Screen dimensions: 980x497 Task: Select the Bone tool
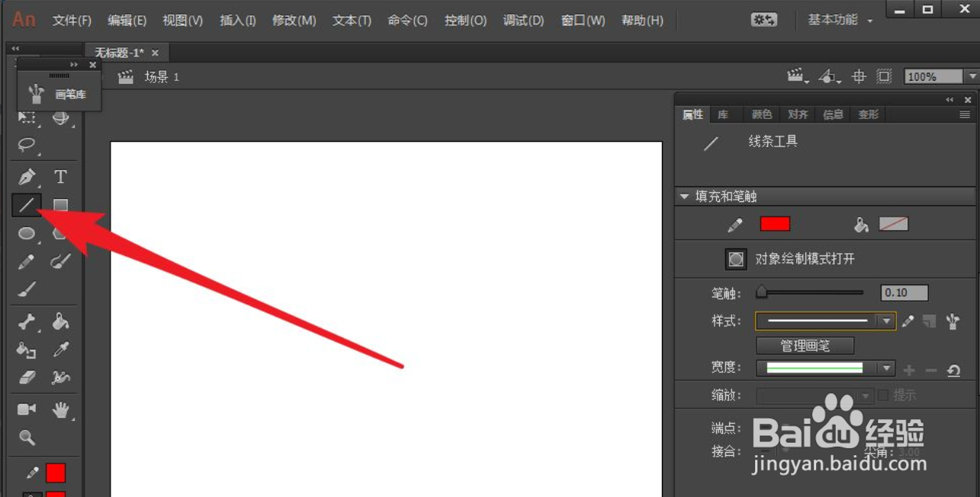coord(27,322)
